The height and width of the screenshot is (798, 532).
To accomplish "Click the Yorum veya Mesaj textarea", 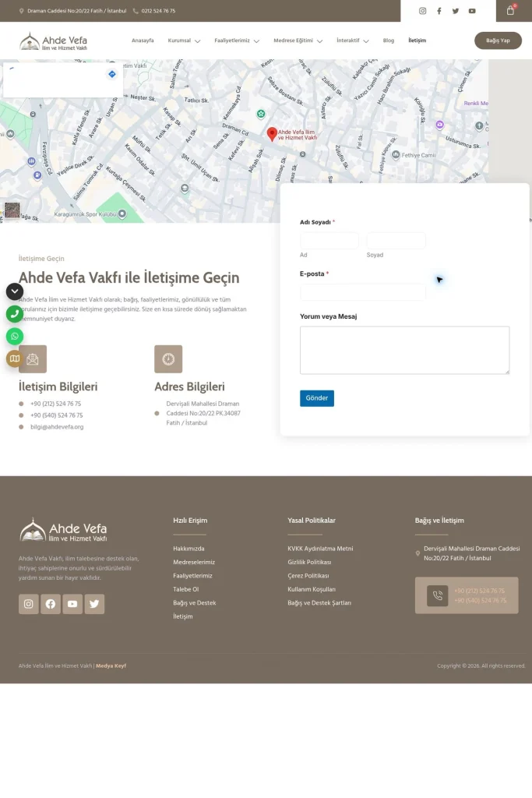I will click(405, 350).
